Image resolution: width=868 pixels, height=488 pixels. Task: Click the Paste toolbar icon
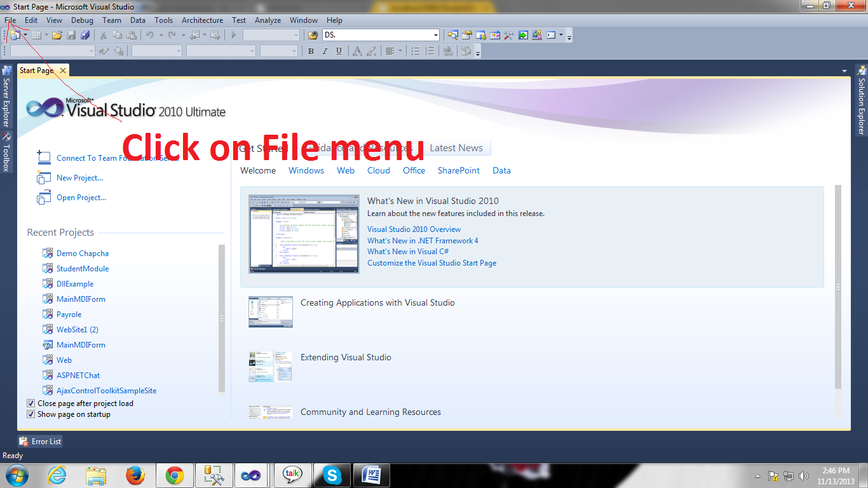(x=132, y=35)
